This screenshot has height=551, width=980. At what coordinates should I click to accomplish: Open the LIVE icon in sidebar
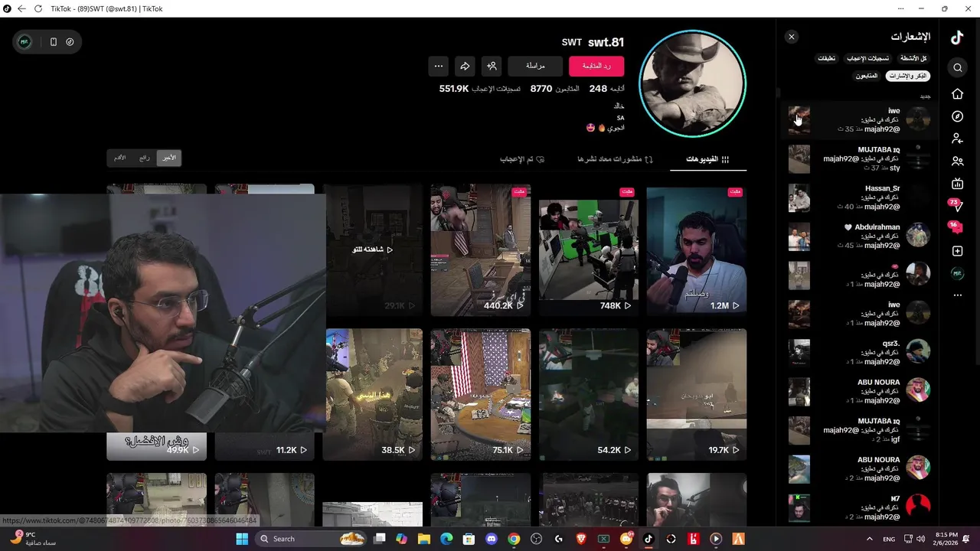coord(957,184)
